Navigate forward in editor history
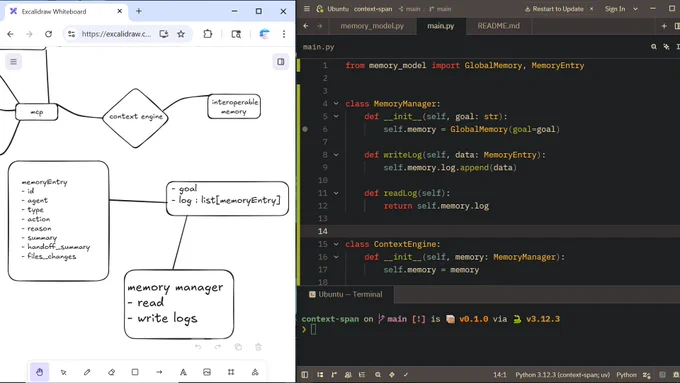Screen dimensions: 680x383 (320, 26)
